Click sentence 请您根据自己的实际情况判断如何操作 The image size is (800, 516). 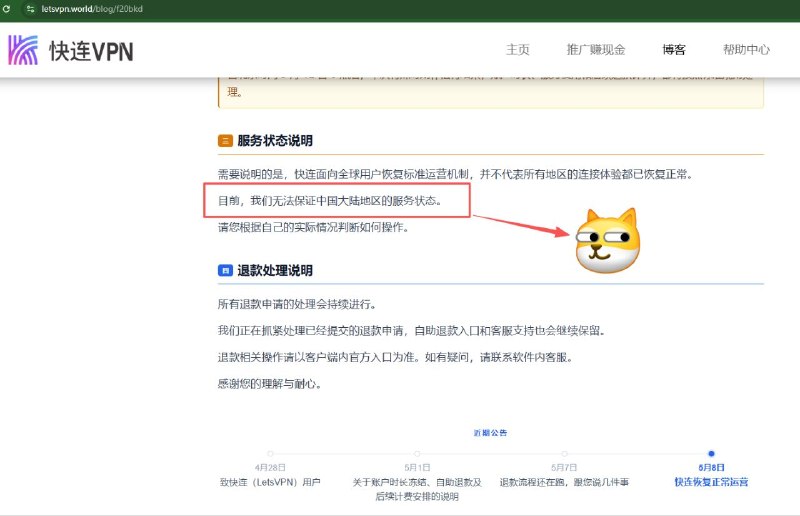click(313, 227)
